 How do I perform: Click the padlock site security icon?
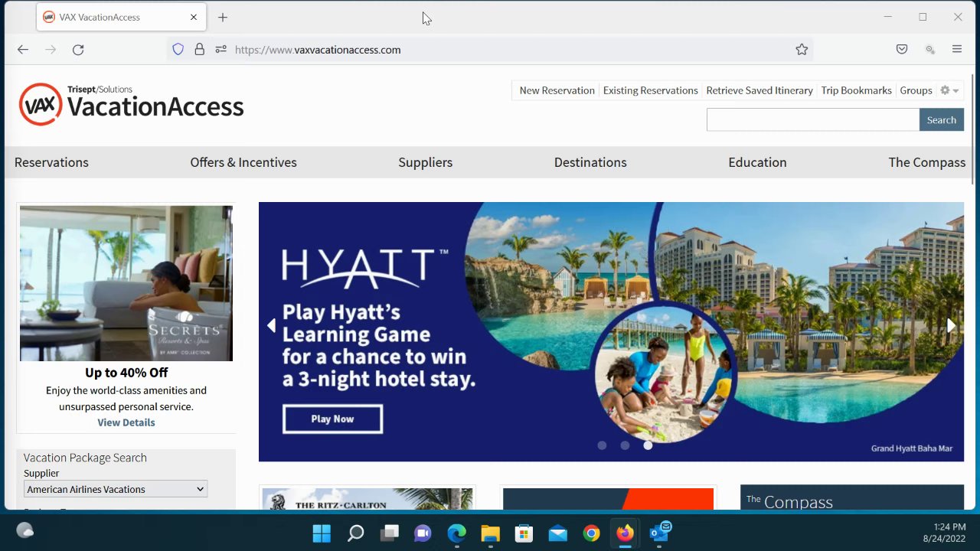[199, 50]
